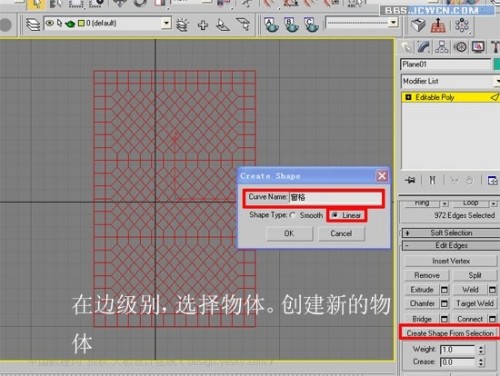Select the Linear shape type radio
Viewport: 500px width, 376px height.
335,215
